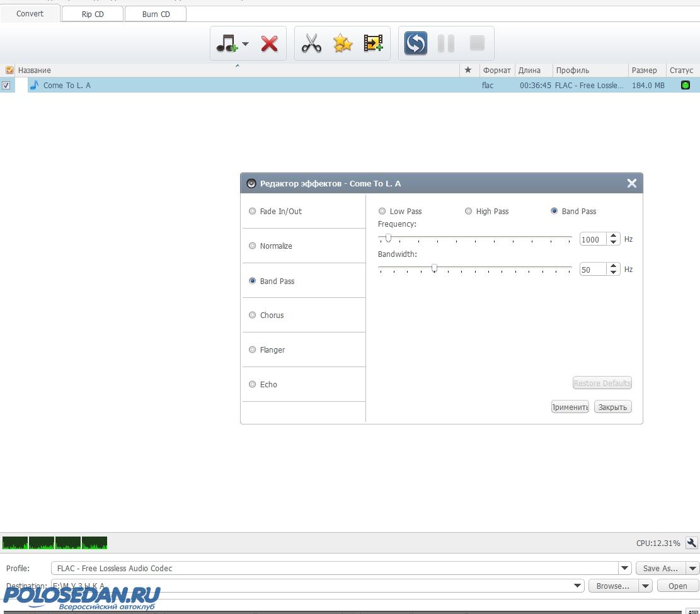This screenshot has width=700, height=614.
Task: Click the Закрыть close button
Action: pyautogui.click(x=612, y=407)
